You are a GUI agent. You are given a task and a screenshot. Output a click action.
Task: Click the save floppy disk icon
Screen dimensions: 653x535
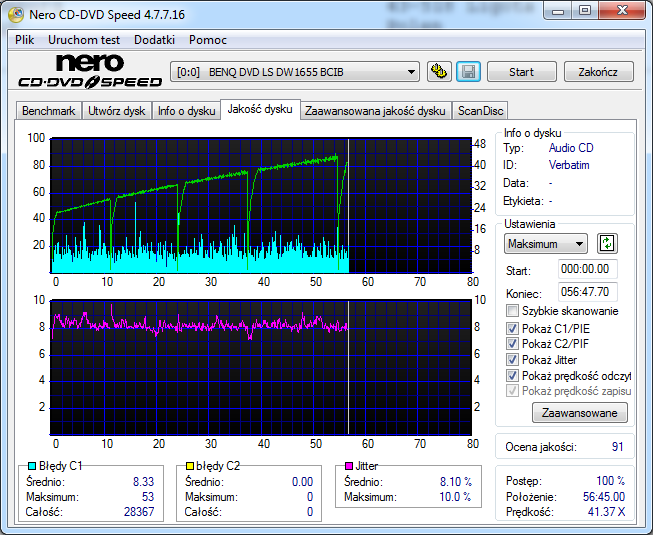point(469,72)
